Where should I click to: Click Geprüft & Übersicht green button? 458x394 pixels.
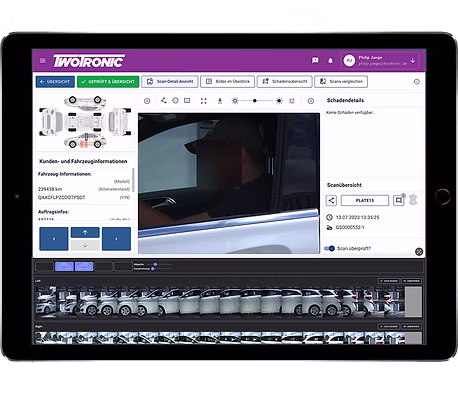(108, 82)
